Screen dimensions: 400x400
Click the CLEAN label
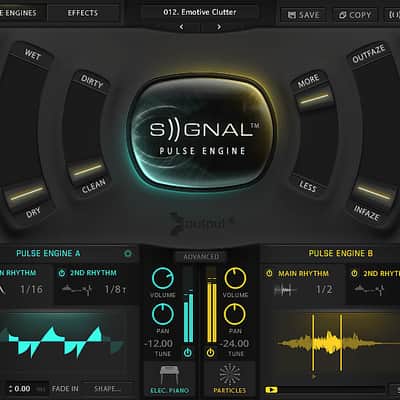click(x=94, y=186)
